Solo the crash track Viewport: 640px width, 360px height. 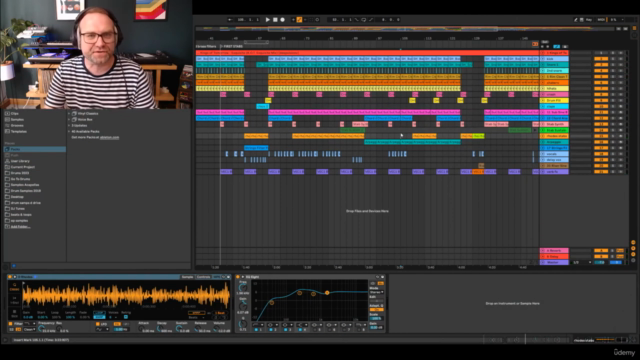pos(613,94)
